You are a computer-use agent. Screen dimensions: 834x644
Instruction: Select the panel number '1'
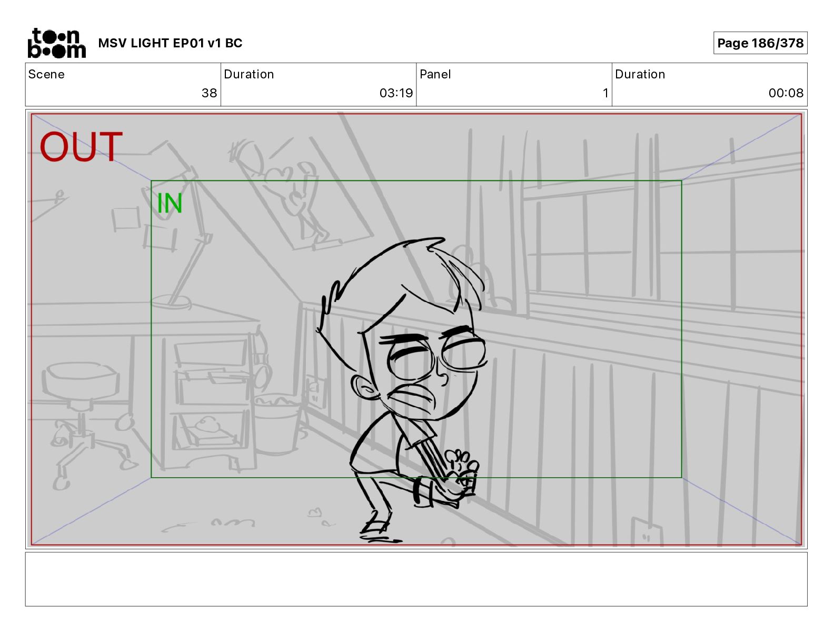pos(605,93)
